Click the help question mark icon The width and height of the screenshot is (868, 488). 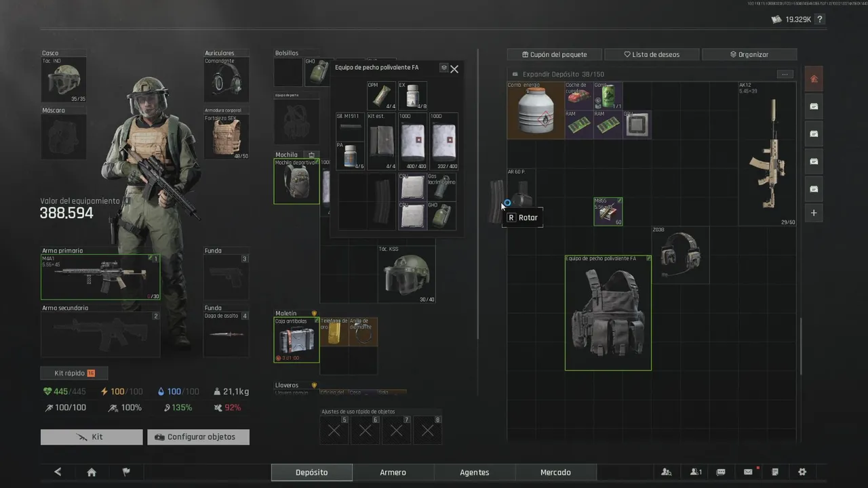pos(820,20)
